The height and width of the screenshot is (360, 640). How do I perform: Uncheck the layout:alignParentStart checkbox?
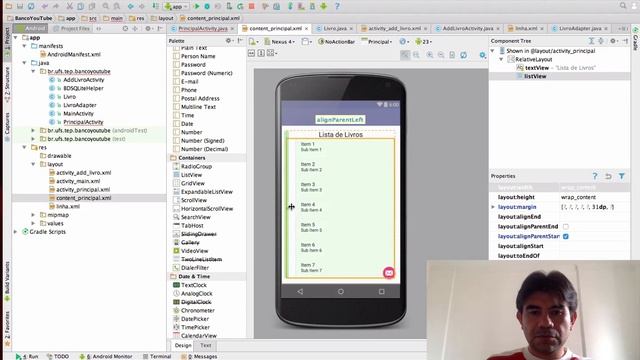[566, 236]
